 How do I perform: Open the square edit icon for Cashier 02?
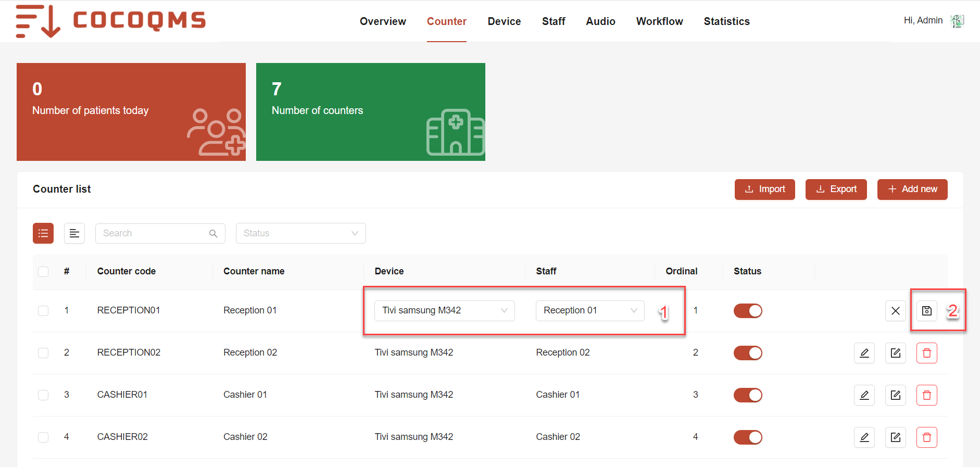[895, 437]
